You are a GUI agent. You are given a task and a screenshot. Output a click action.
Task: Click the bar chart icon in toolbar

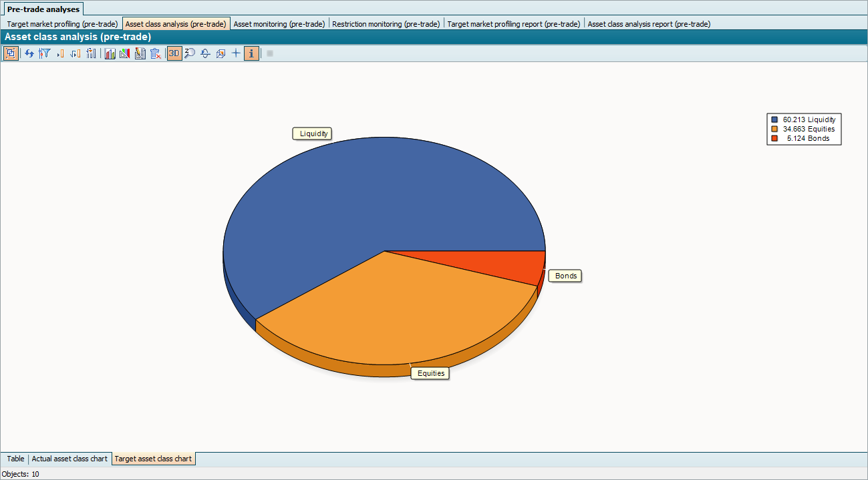(x=110, y=53)
